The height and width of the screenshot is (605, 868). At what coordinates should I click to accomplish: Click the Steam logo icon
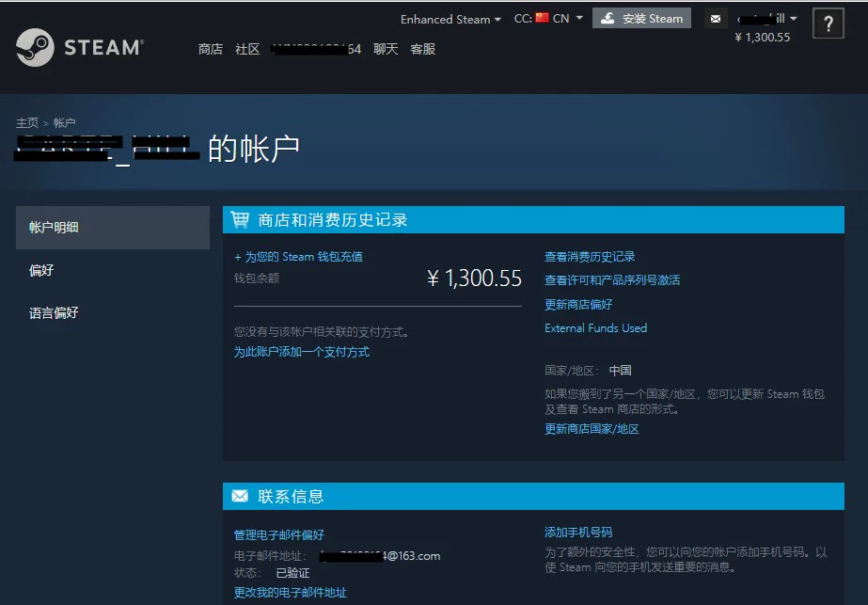35,47
